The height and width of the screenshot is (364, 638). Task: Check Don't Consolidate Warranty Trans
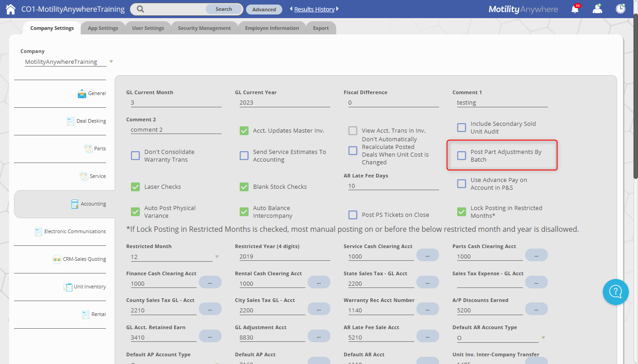coord(135,156)
